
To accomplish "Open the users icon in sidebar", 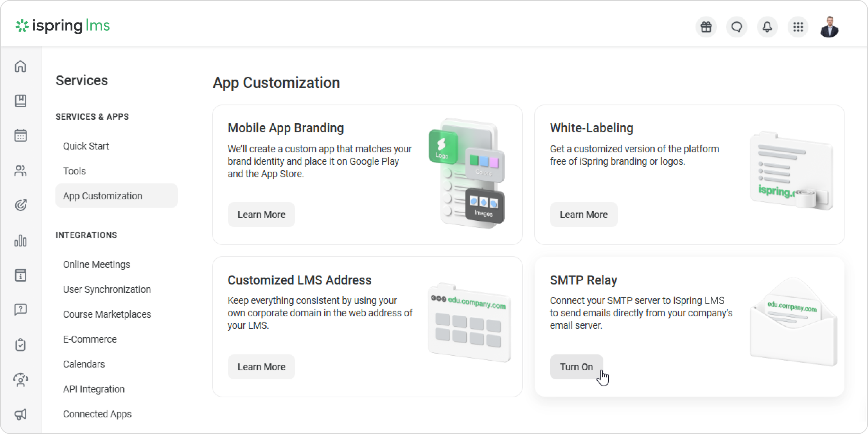I will (20, 171).
